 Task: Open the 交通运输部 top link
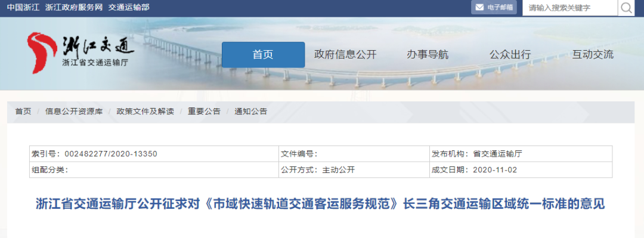(x=129, y=7)
